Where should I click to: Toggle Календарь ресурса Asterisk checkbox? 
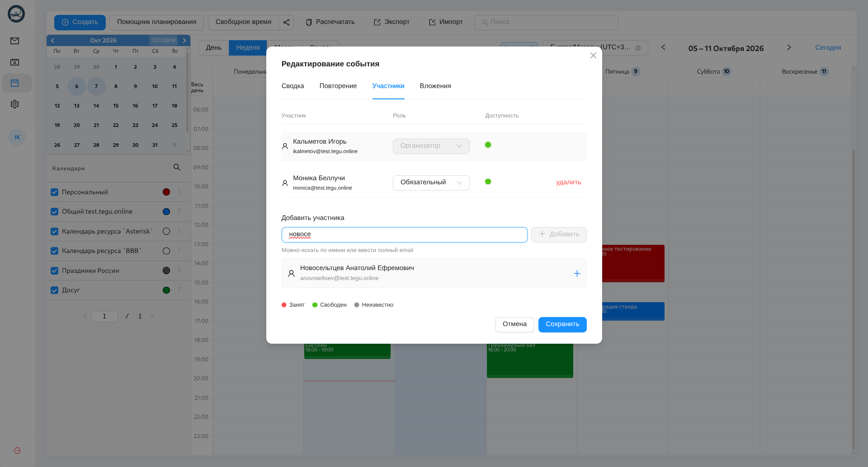coord(55,232)
